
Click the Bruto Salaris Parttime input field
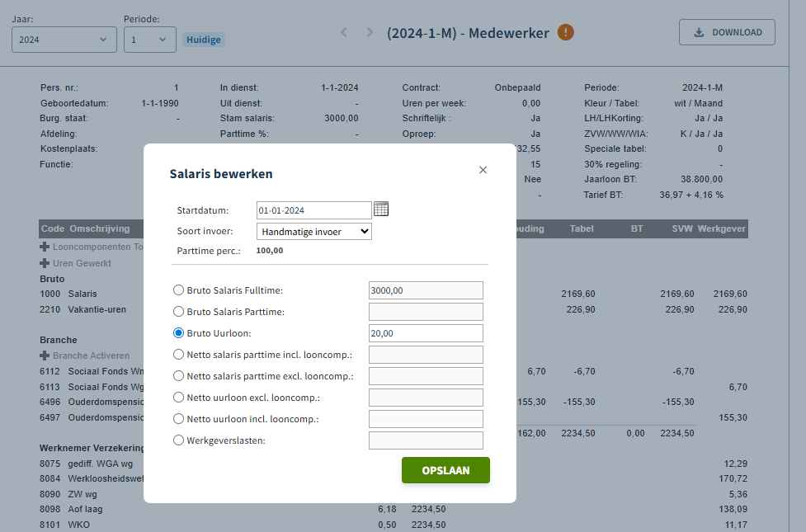[426, 312]
